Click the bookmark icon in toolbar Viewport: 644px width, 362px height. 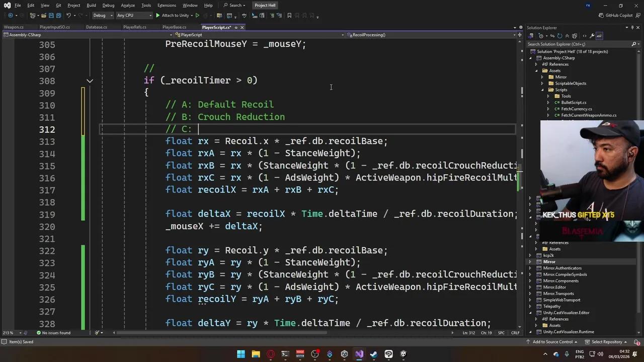(289, 16)
